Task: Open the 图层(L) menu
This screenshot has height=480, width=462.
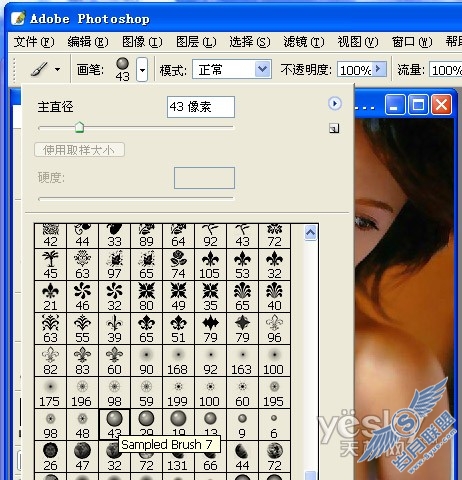Action: point(196,42)
